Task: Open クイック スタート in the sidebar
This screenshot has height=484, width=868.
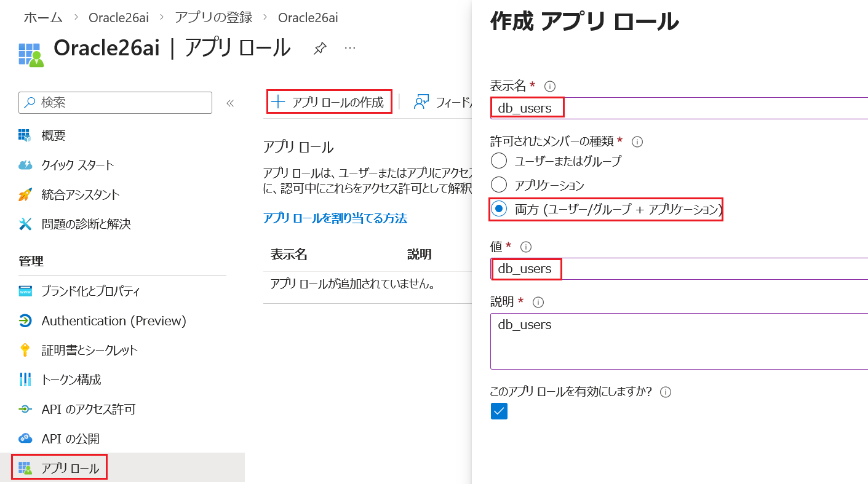Action: (x=78, y=165)
